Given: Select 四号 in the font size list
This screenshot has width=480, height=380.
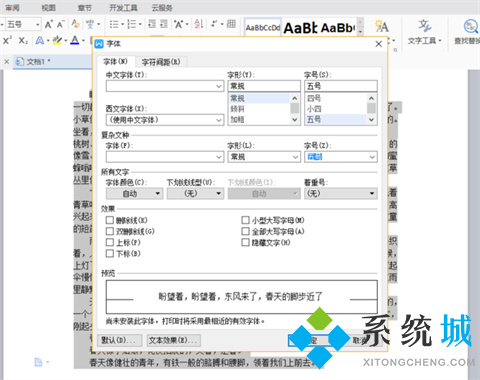Looking at the screenshot, I should [336, 98].
